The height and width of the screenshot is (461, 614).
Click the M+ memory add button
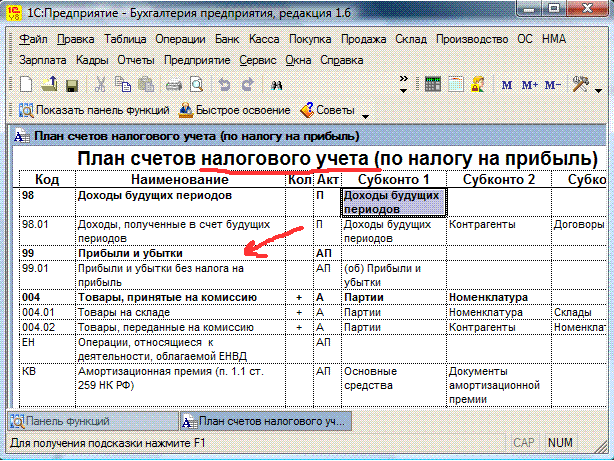529,85
